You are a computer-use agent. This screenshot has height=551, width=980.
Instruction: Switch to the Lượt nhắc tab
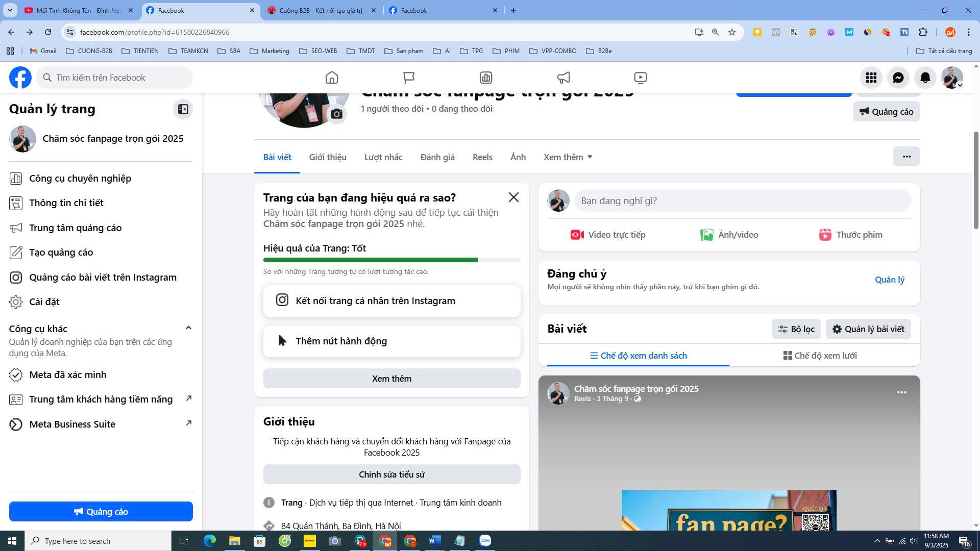pos(383,157)
